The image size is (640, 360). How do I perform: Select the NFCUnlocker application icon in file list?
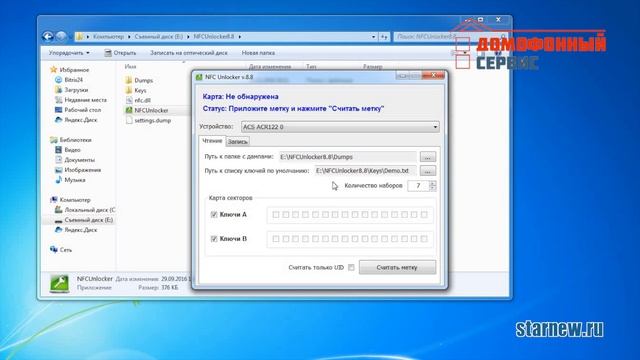(129, 110)
